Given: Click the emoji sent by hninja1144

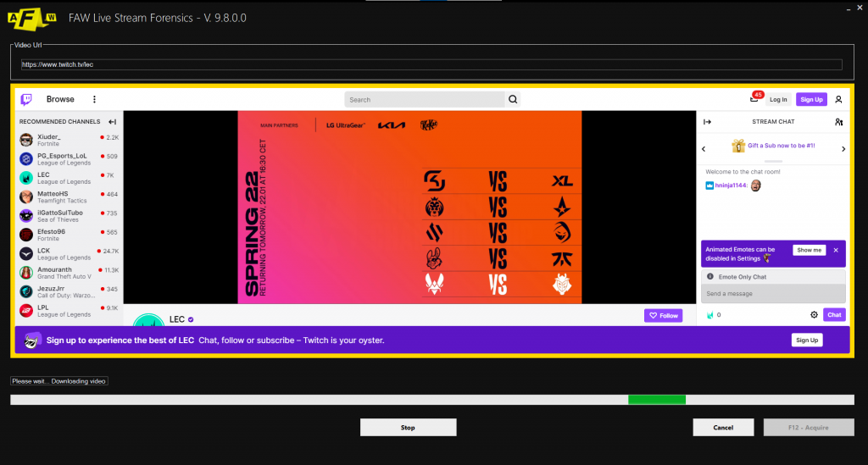Looking at the screenshot, I should (755, 185).
